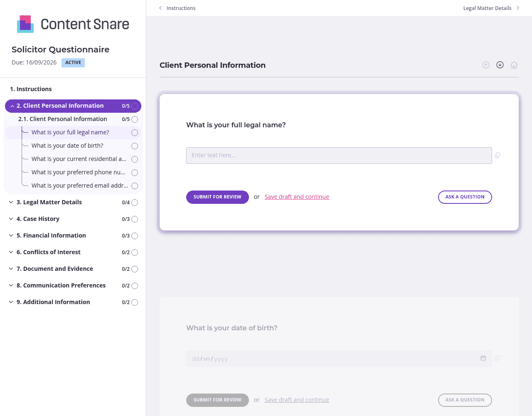The image size is (532, 416).
Task: Toggle completion circle for 2.1 Client Personal Information
Action: [x=135, y=119]
